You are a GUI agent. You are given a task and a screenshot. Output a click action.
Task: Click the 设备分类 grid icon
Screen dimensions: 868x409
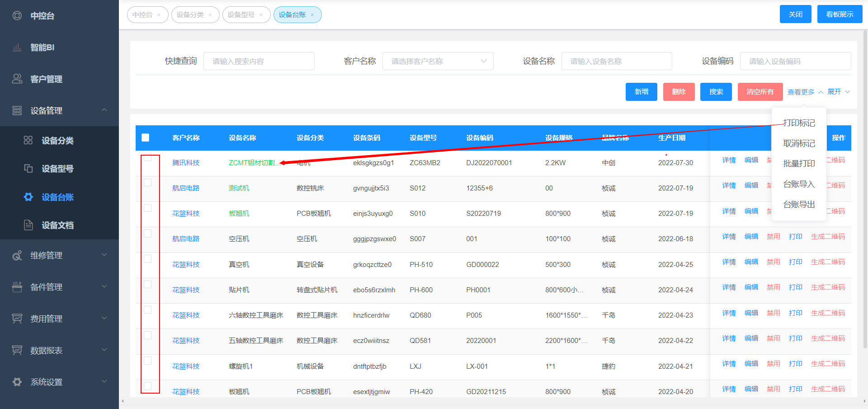pos(28,140)
